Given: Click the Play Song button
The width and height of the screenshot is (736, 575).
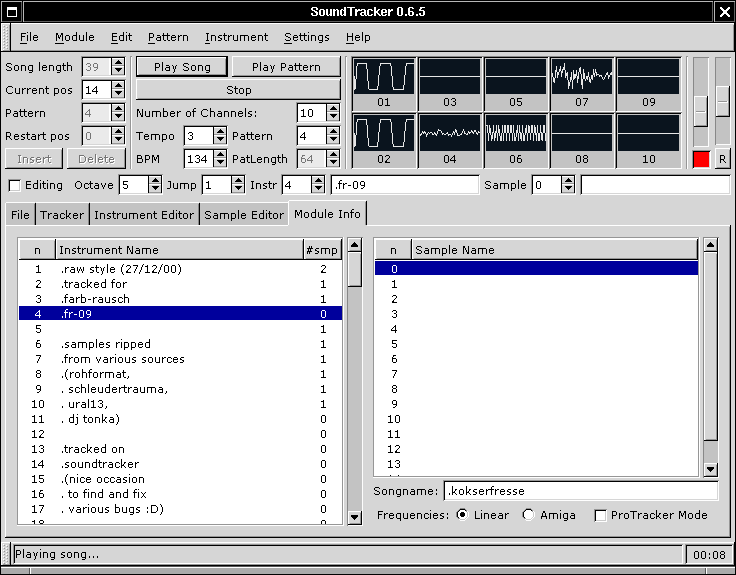Looking at the screenshot, I should point(182,67).
